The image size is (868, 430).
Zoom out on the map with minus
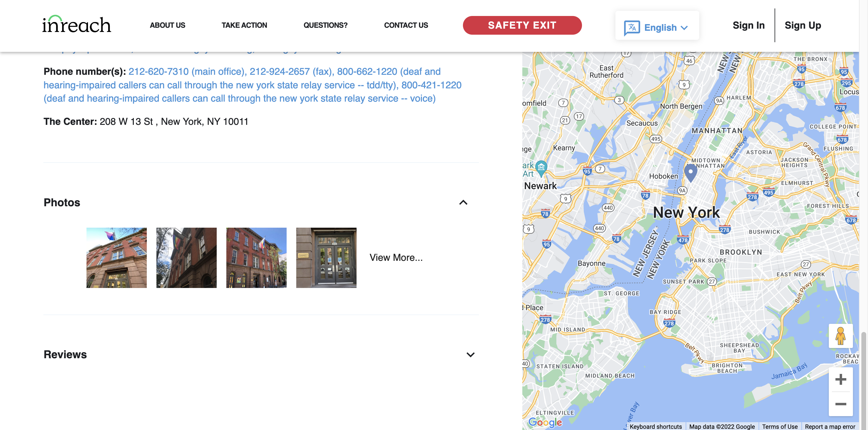point(840,404)
